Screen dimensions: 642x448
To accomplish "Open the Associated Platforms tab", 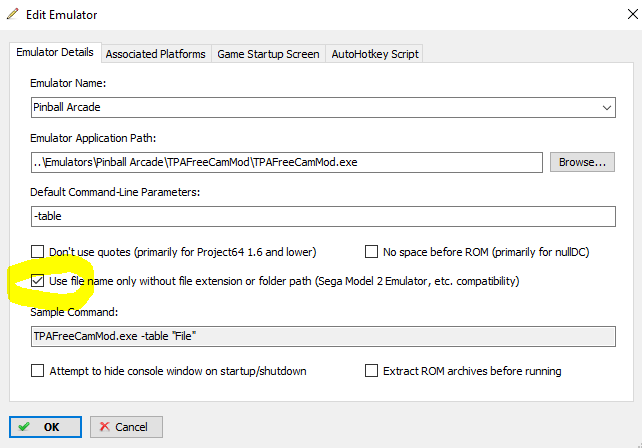I will pos(156,54).
